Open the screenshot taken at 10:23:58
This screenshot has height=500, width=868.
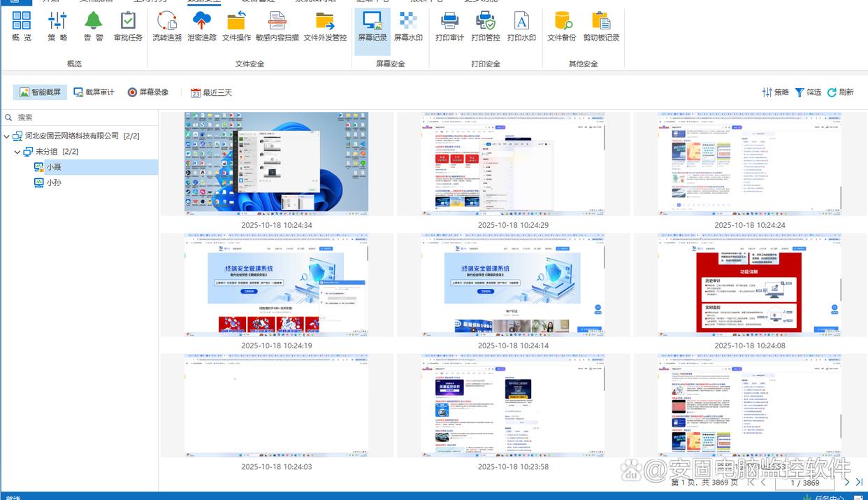[513, 406]
